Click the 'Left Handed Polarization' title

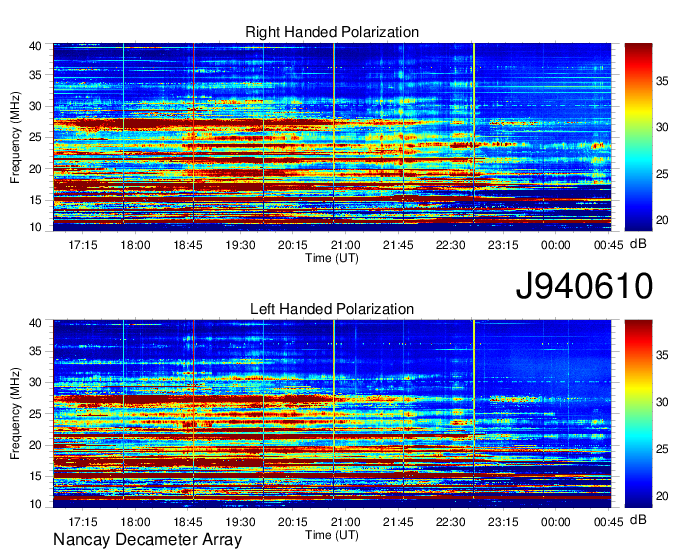[x=332, y=309]
